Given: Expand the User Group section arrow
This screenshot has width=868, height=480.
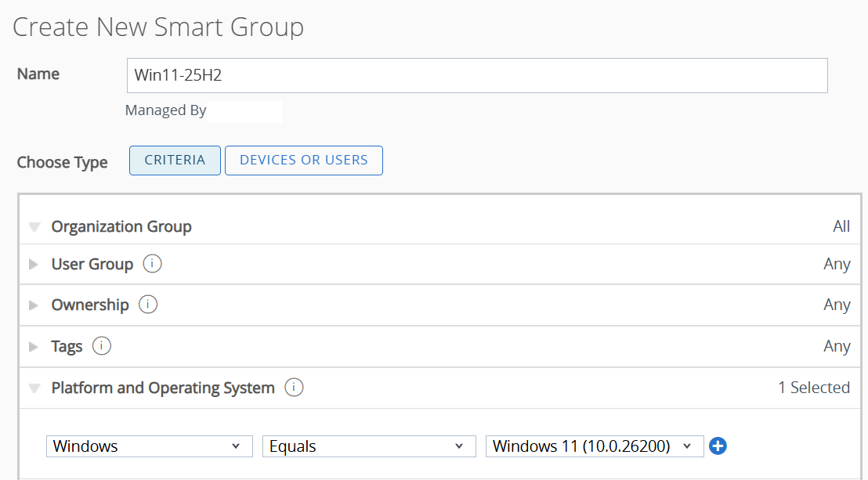Looking at the screenshot, I should point(34,265).
